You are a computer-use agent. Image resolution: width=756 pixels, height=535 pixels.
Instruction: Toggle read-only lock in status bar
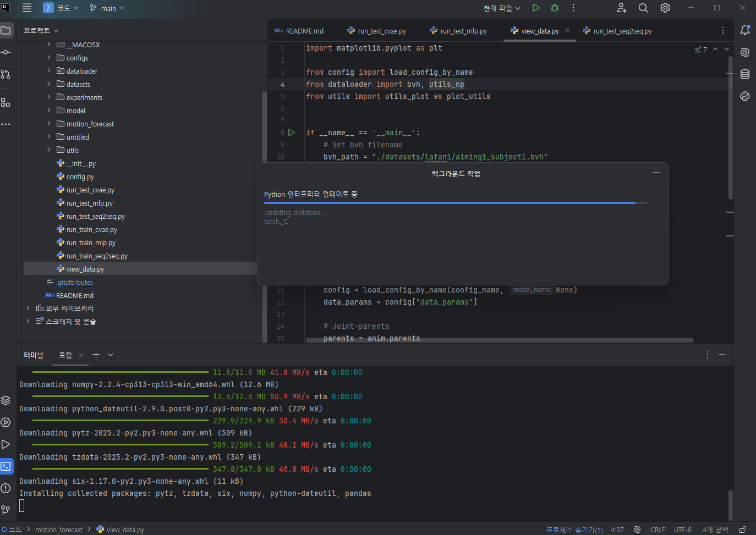(742, 530)
